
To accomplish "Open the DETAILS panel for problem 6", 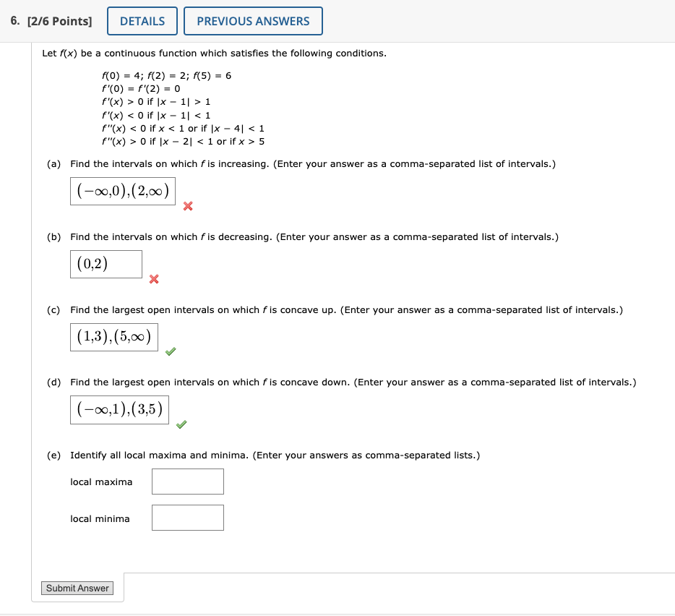I will coord(142,21).
